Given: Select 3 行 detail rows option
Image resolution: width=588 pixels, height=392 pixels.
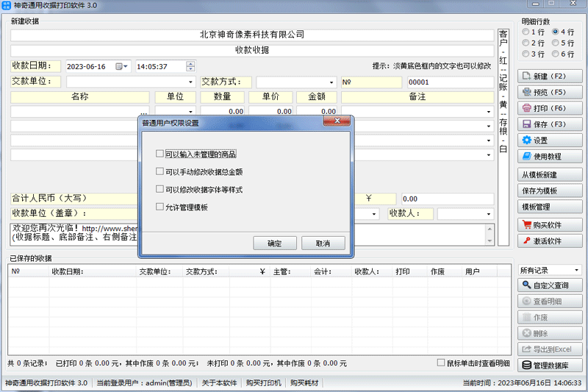Looking at the screenshot, I should tap(526, 54).
